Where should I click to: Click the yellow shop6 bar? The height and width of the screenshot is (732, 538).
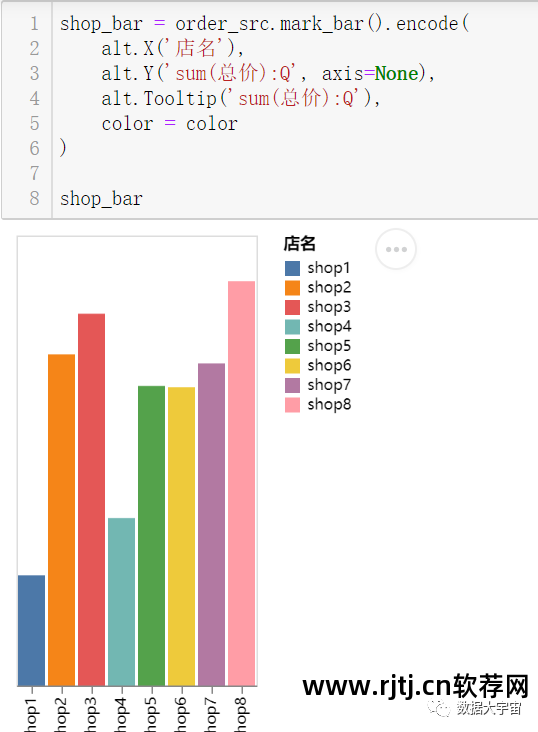pos(182,536)
